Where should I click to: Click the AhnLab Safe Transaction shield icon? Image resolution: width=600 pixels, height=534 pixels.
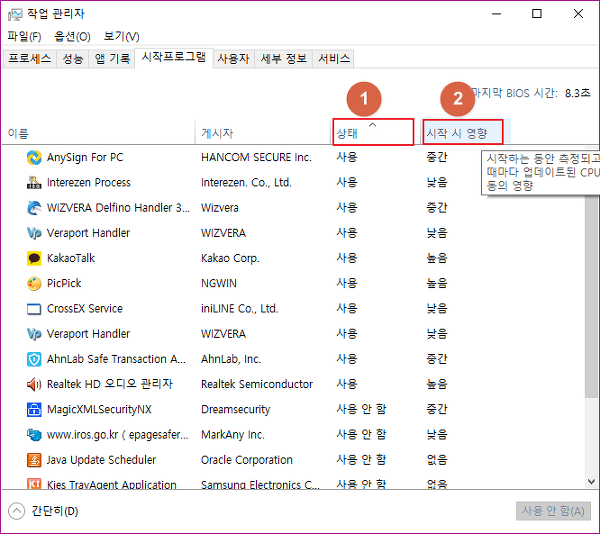(x=34, y=360)
